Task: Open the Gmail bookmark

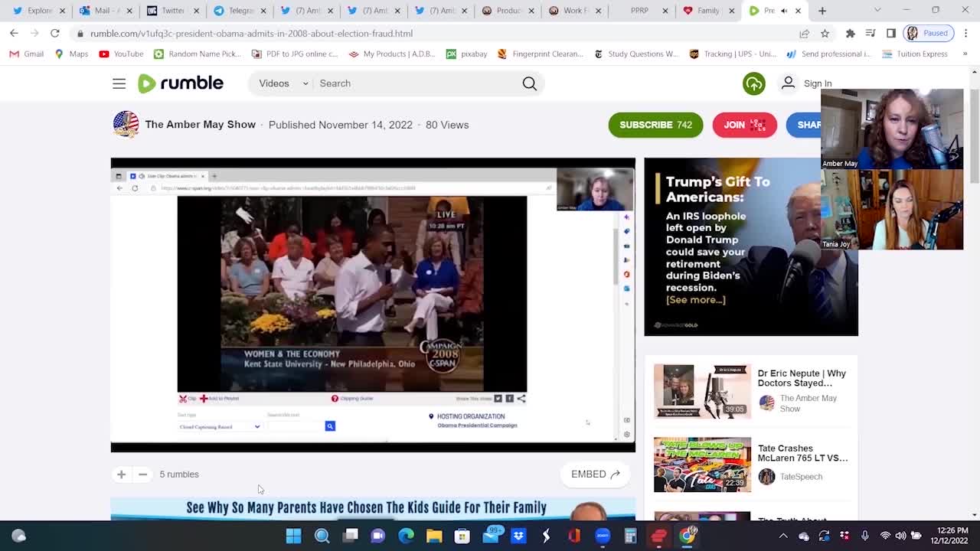Action: [27, 54]
